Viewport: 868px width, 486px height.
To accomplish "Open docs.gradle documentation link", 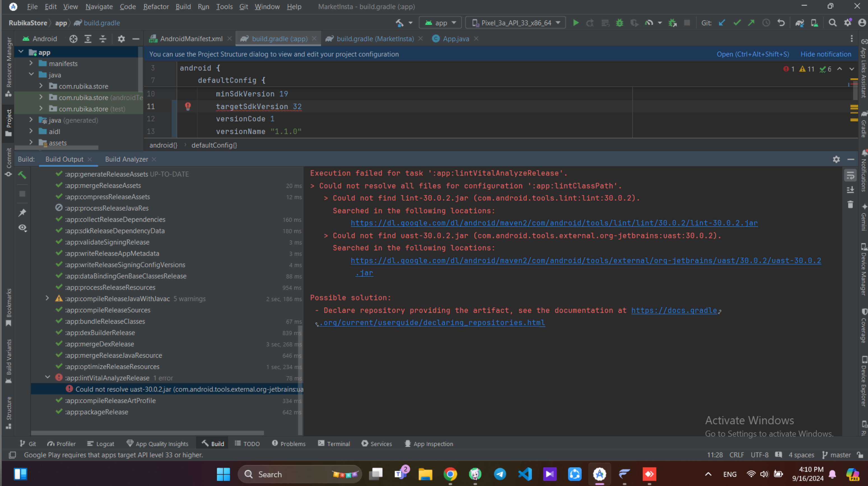I will point(674,310).
